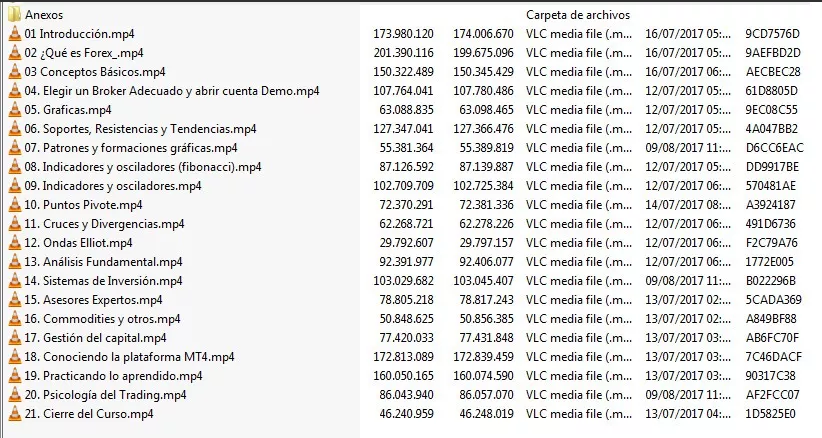Viewport: 822px width, 438px height.
Task: Click VLC cone icon for 01 Introducción.mp4
Action: (x=15, y=34)
